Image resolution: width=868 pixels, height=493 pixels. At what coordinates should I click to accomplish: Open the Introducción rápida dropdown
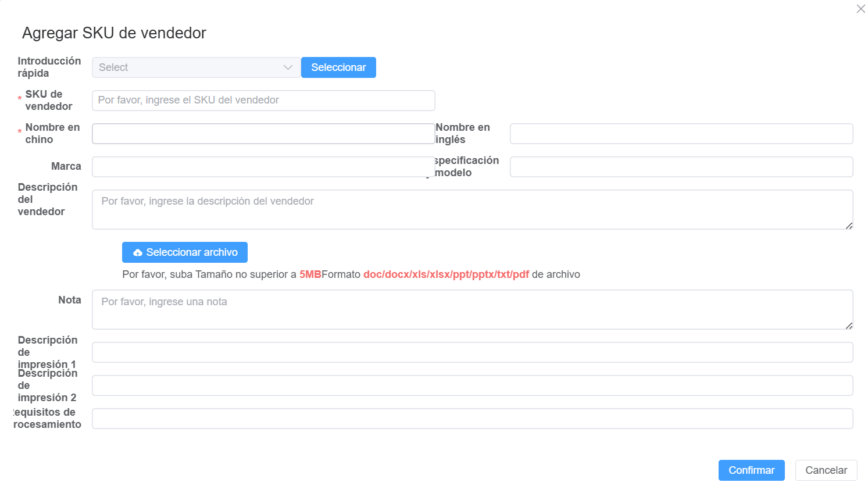[x=189, y=67]
